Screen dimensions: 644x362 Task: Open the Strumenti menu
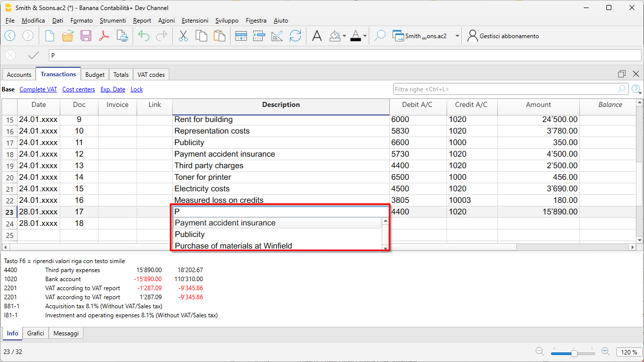point(113,21)
